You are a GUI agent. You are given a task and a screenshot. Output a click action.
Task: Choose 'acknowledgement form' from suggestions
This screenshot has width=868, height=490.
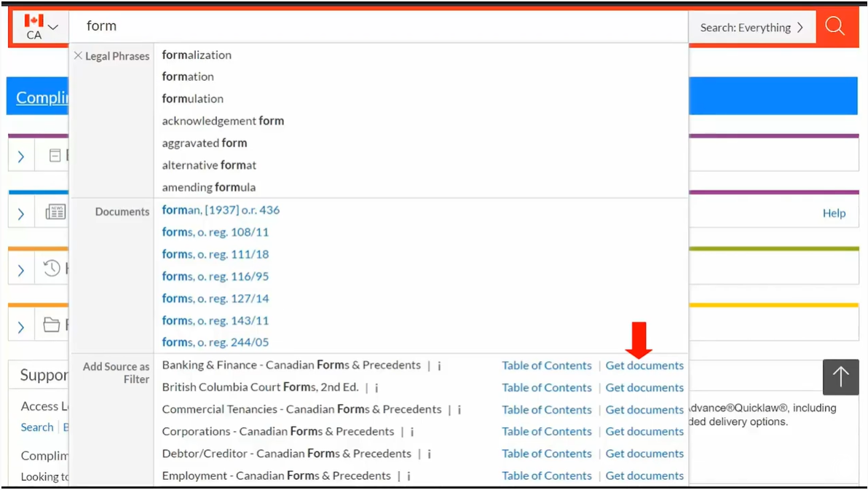223,121
